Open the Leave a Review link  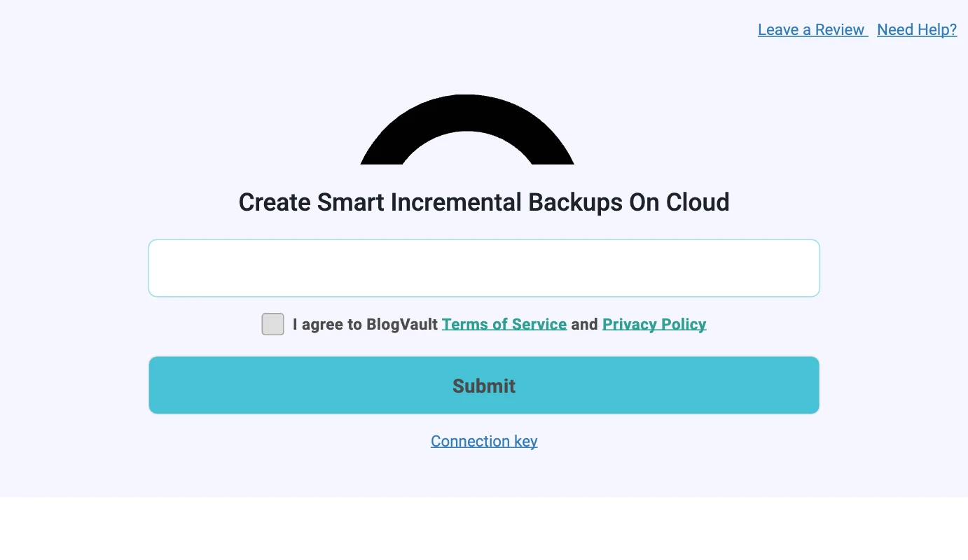pyautogui.click(x=813, y=29)
